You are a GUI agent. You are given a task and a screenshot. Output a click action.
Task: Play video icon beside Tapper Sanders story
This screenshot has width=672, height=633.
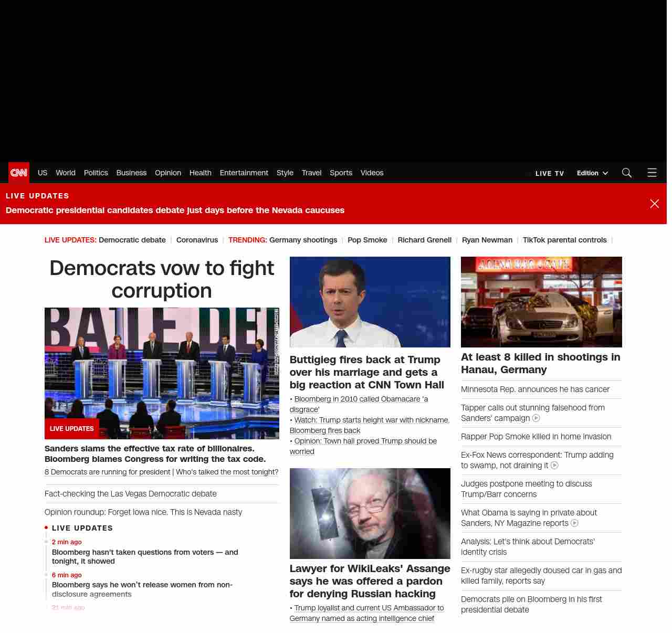click(x=536, y=418)
